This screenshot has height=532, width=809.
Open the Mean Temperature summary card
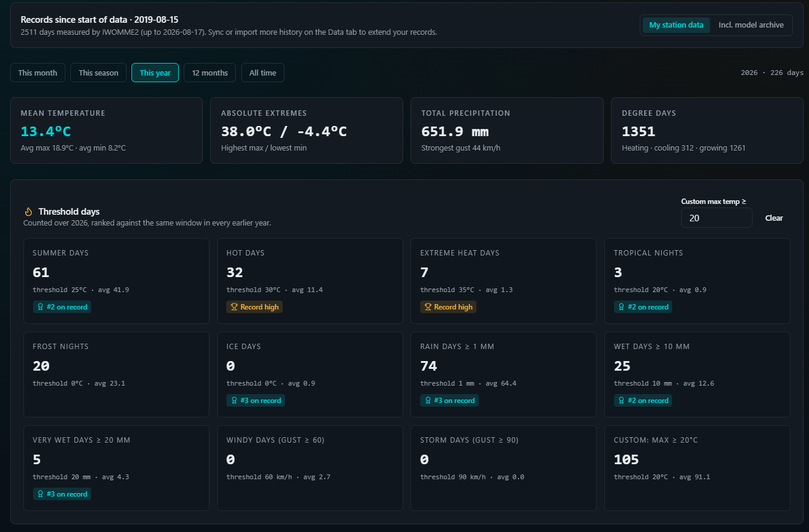[106, 130]
